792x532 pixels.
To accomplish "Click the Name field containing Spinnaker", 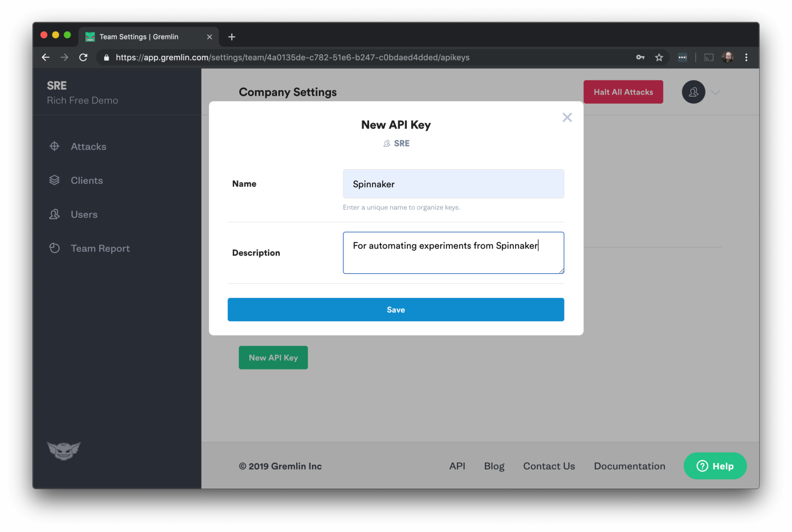I will [x=453, y=184].
